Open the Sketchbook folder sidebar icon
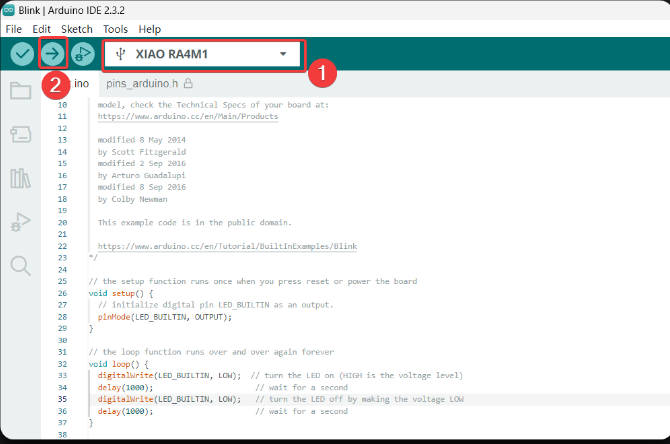The height and width of the screenshot is (444, 670). coord(21,90)
